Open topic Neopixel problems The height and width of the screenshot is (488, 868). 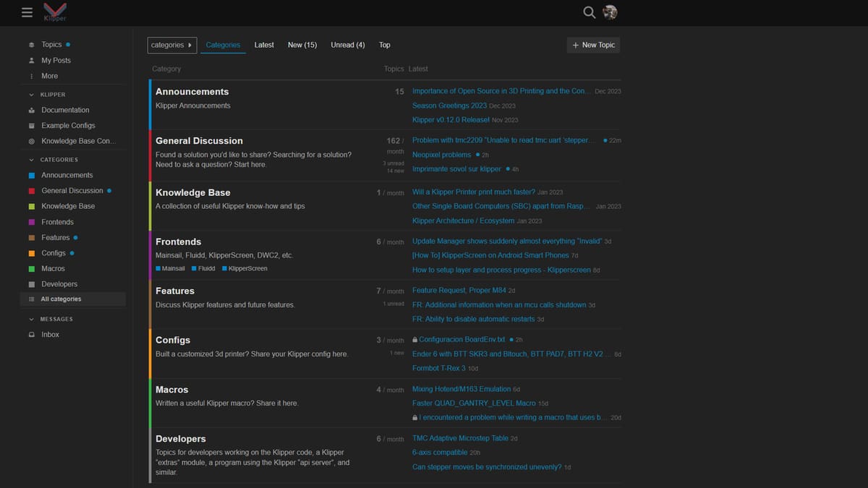(442, 155)
